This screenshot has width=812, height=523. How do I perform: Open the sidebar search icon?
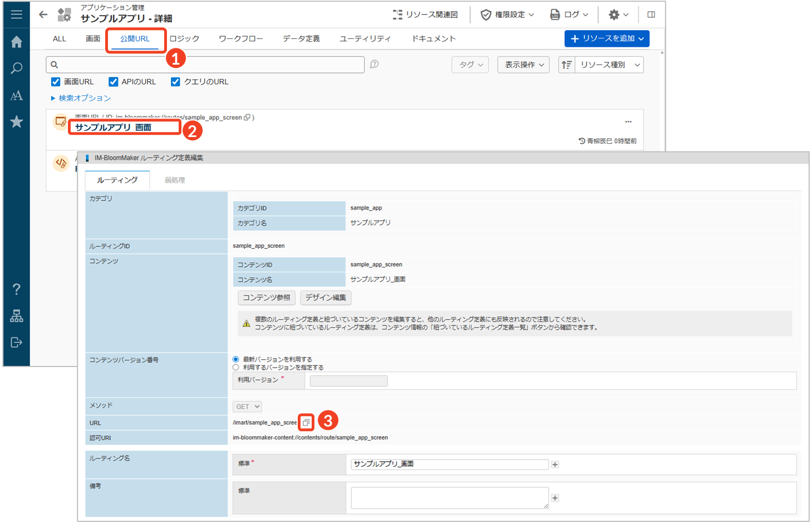17,69
